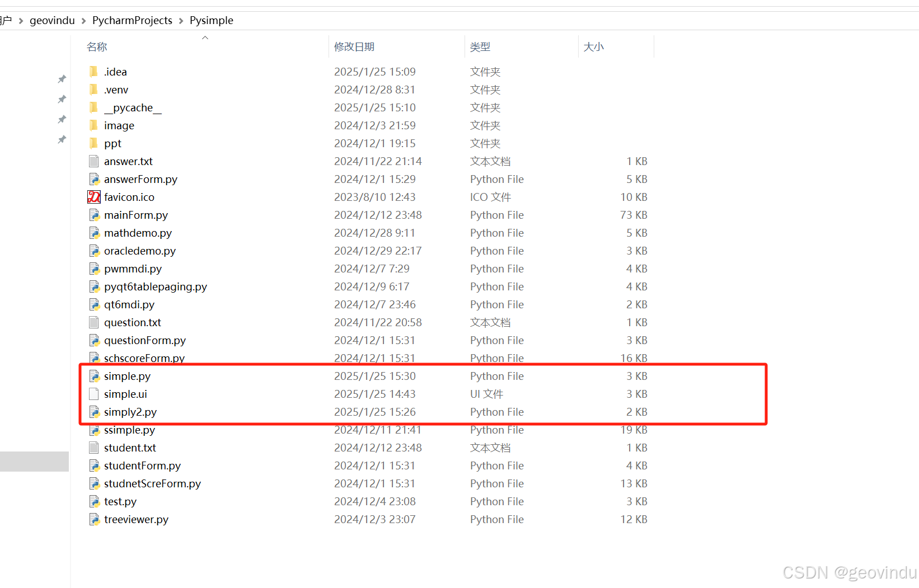Click the fourth pin icon in navigation pane
Viewport: 919px width, 588px height.
coord(62,139)
